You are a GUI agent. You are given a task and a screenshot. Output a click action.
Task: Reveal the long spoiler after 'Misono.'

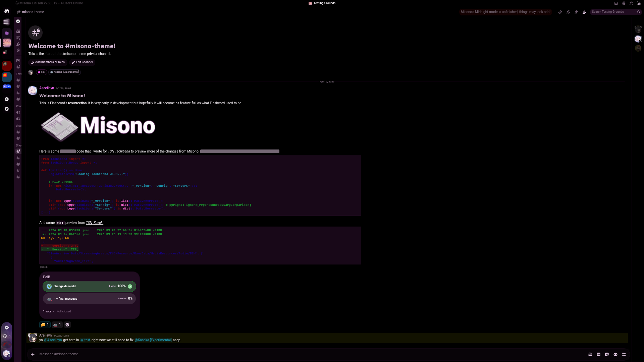[240, 152]
